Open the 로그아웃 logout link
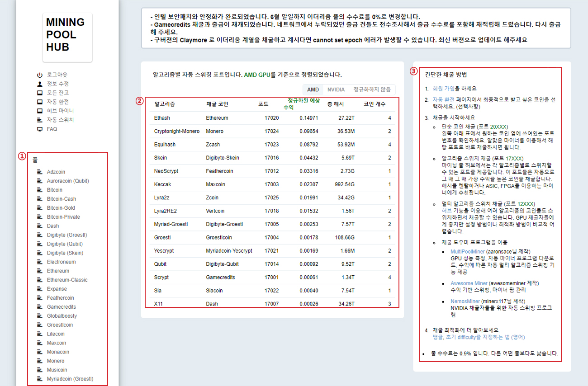588x386 pixels. [x=57, y=75]
